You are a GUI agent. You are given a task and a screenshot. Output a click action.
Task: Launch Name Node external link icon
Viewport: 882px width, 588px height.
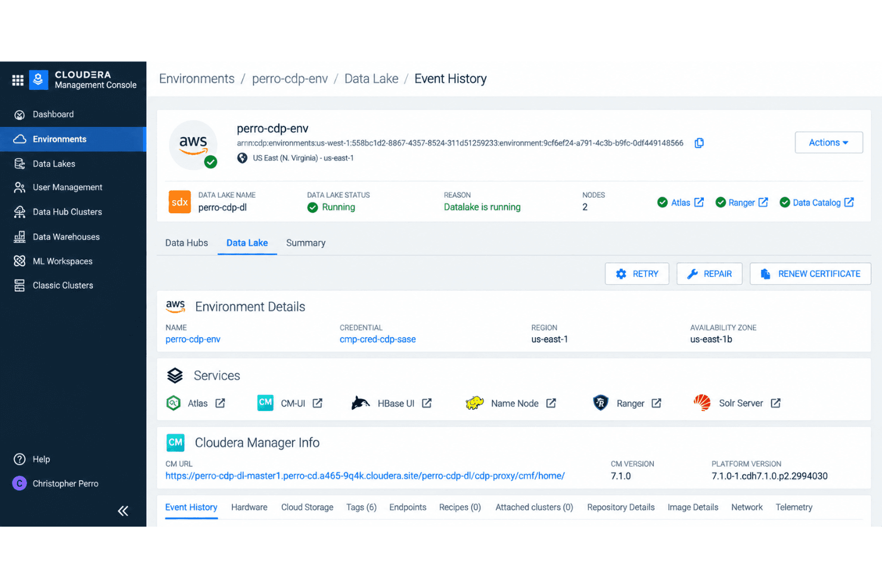[551, 403]
